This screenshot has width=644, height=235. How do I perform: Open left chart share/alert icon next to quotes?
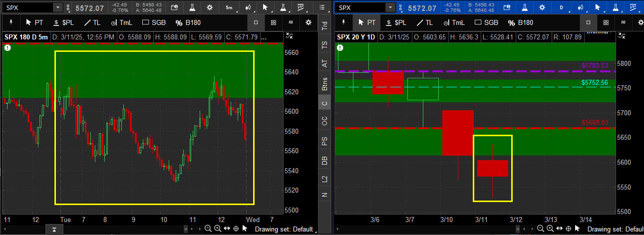coord(175,7)
